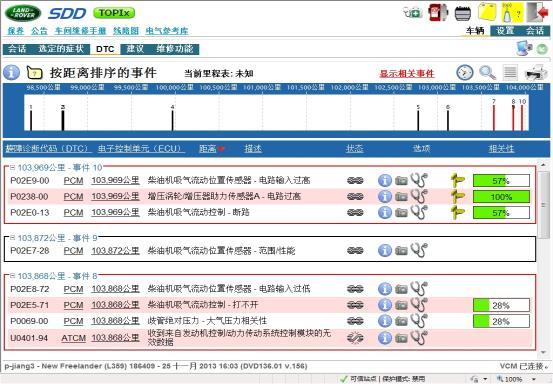This screenshot has width=553, height=384.
Task: Switch to the 建议 tab
Action: tap(135, 49)
